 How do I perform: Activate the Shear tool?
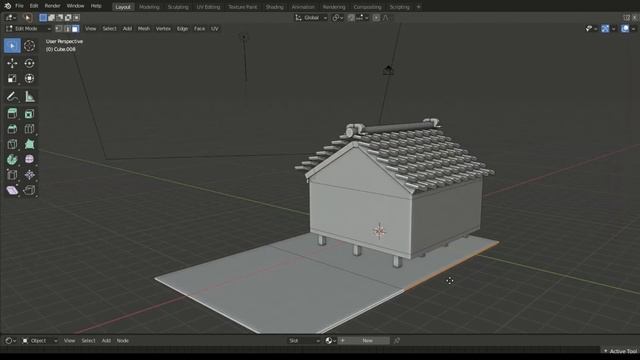12,190
